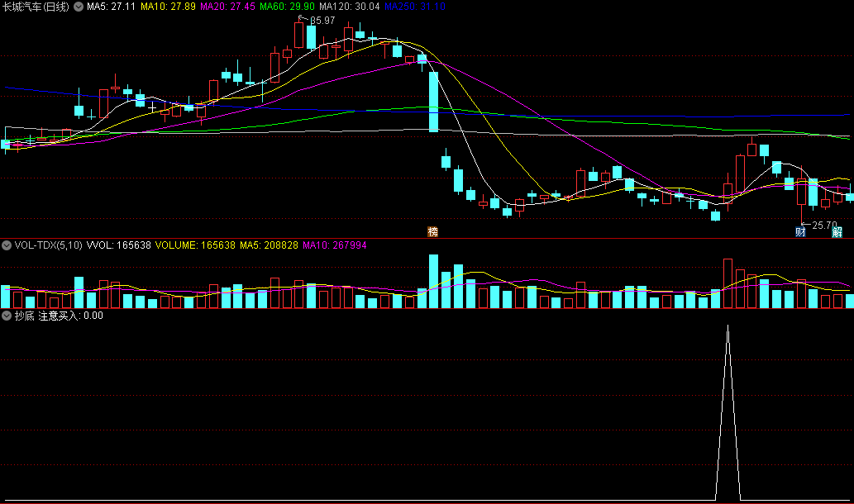Click the 财 financial report marker icon
The width and height of the screenshot is (854, 504).
[800, 232]
